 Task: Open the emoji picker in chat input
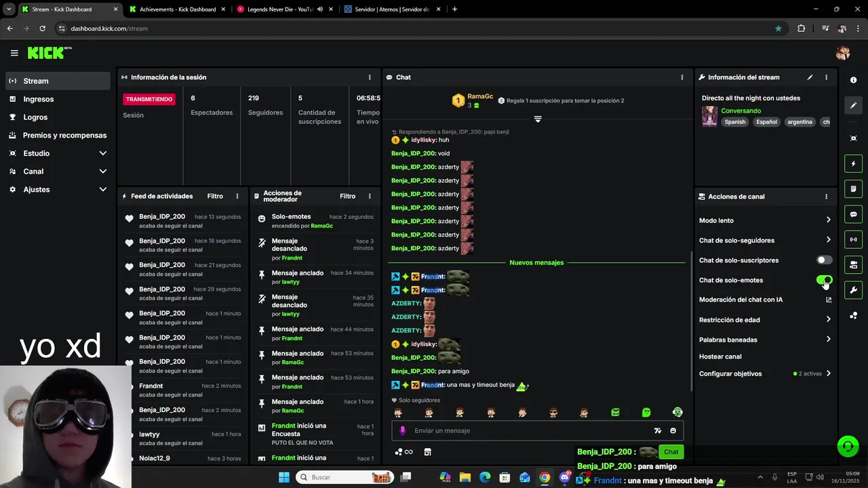tap(673, 430)
